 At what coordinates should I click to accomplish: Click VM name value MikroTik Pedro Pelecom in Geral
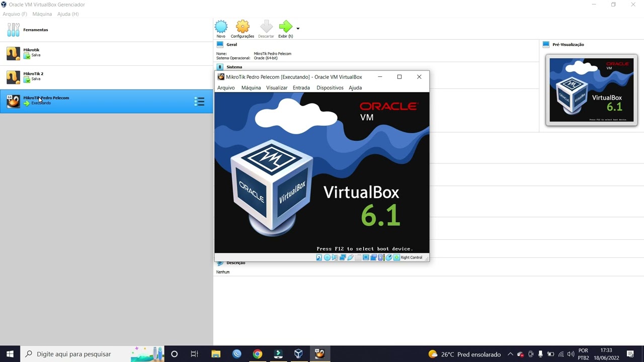pyautogui.click(x=272, y=54)
